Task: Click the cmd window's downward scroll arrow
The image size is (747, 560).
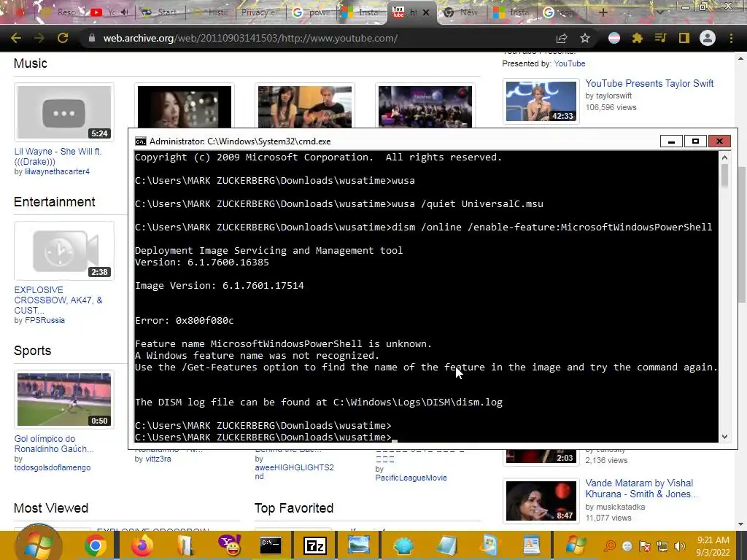Action: pyautogui.click(x=724, y=436)
